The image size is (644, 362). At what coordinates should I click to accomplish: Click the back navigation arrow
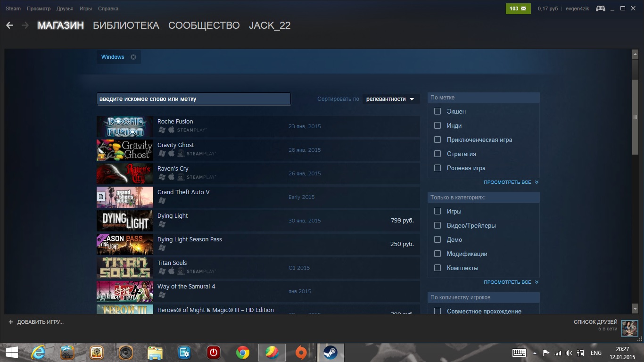point(9,25)
